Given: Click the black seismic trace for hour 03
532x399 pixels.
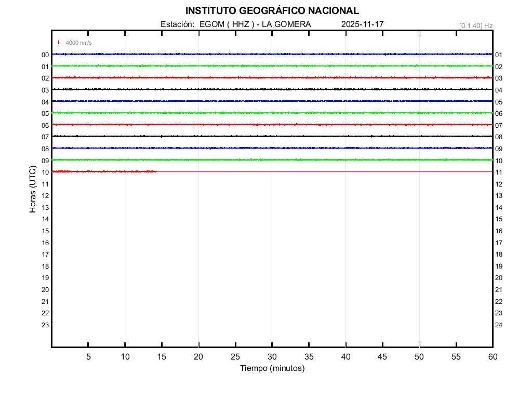Looking at the screenshot, I should [272, 89].
